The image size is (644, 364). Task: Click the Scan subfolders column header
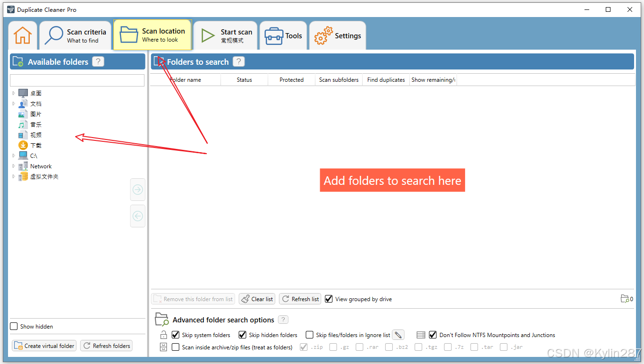(x=339, y=80)
